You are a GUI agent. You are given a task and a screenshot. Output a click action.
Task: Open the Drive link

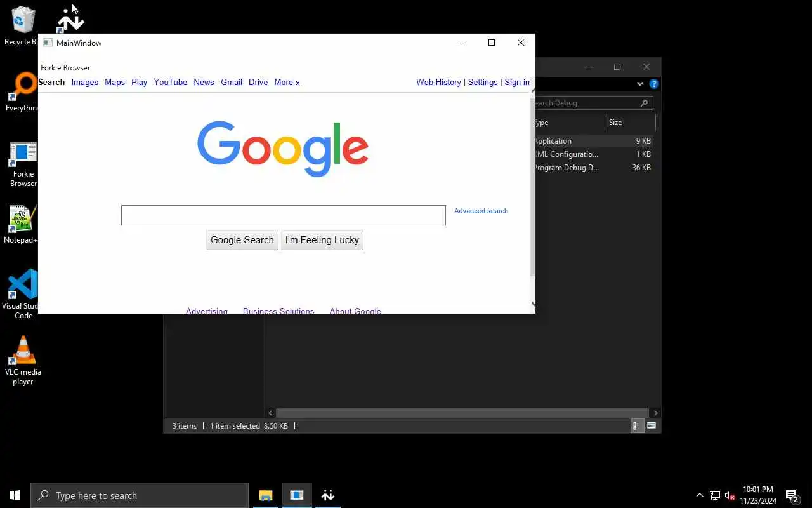[258, 82]
